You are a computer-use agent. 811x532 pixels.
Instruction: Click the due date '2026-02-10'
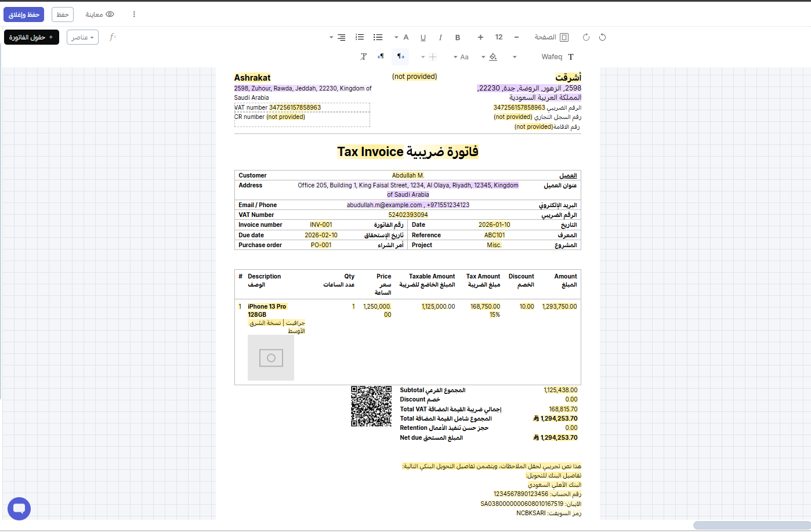[321, 235]
